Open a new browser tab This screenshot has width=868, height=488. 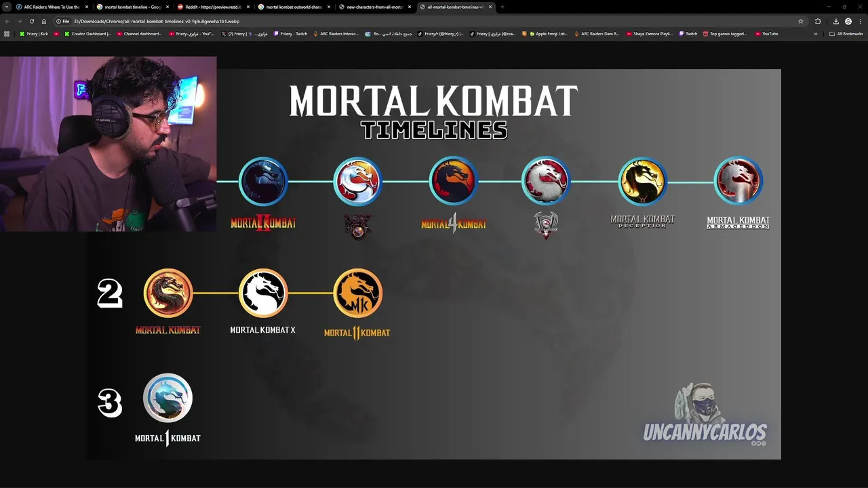pyautogui.click(x=502, y=7)
